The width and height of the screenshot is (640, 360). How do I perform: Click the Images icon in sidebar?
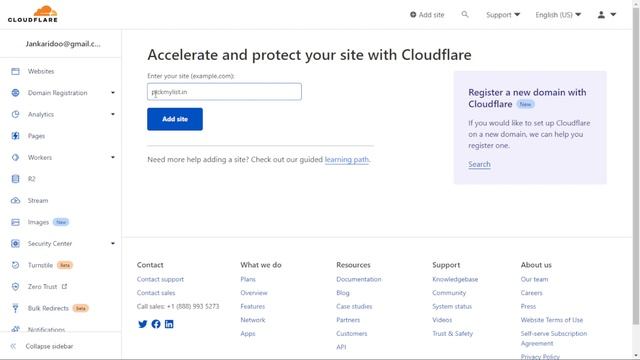point(16,222)
